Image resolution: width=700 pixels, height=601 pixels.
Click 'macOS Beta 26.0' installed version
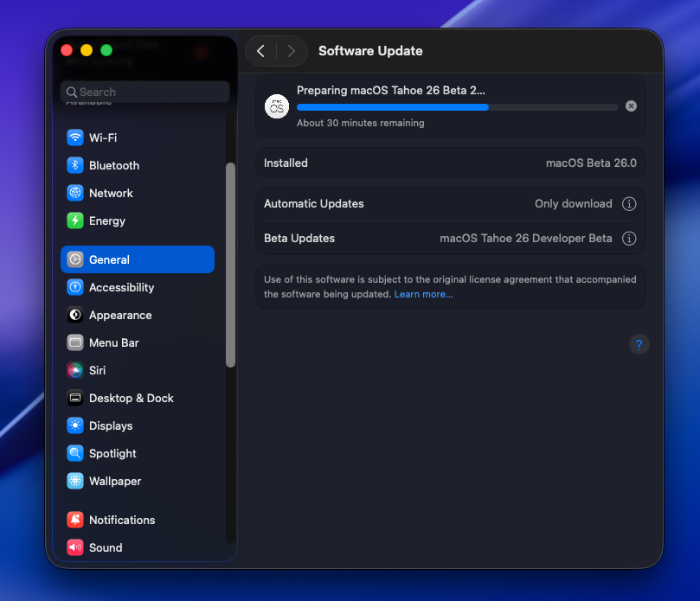[591, 163]
